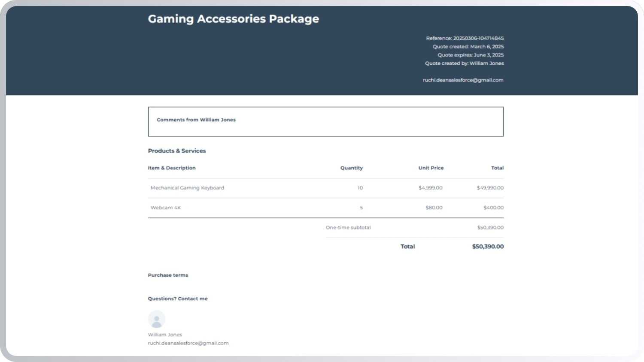Click the One-time subtotal label
Viewport: 644px width, 362px height.
pos(348,228)
